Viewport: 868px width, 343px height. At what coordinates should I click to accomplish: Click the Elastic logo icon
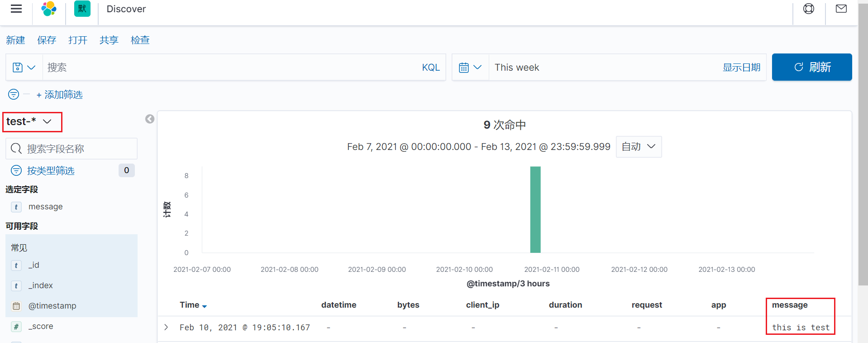[49, 9]
